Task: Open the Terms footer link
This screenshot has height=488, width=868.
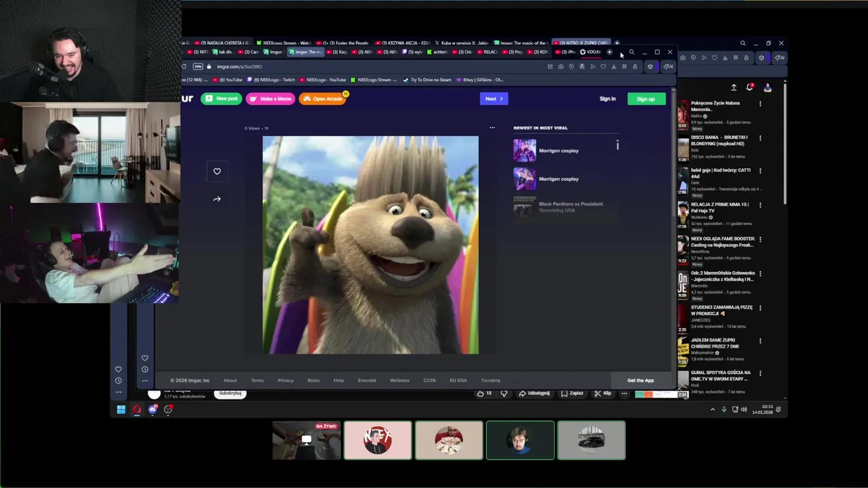Action: (257, 380)
